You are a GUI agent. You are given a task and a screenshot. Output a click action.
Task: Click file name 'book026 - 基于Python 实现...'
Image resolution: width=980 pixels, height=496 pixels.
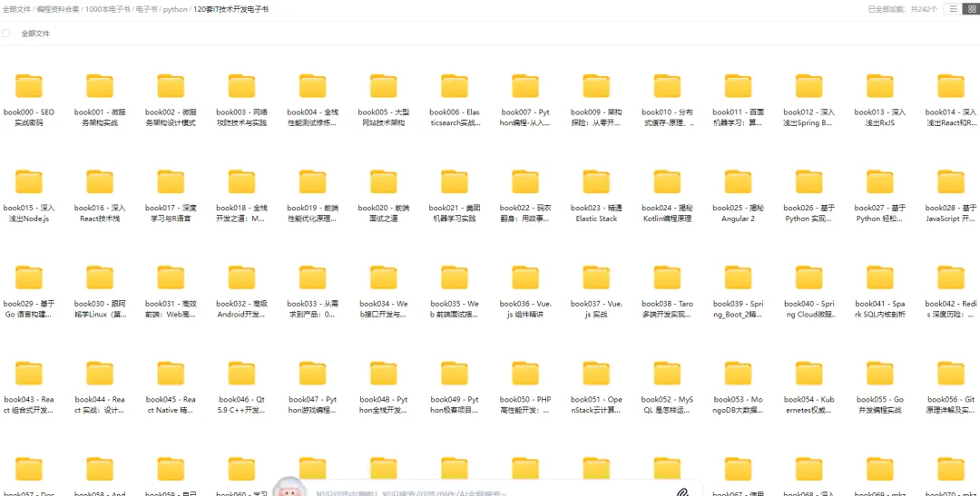(x=809, y=213)
